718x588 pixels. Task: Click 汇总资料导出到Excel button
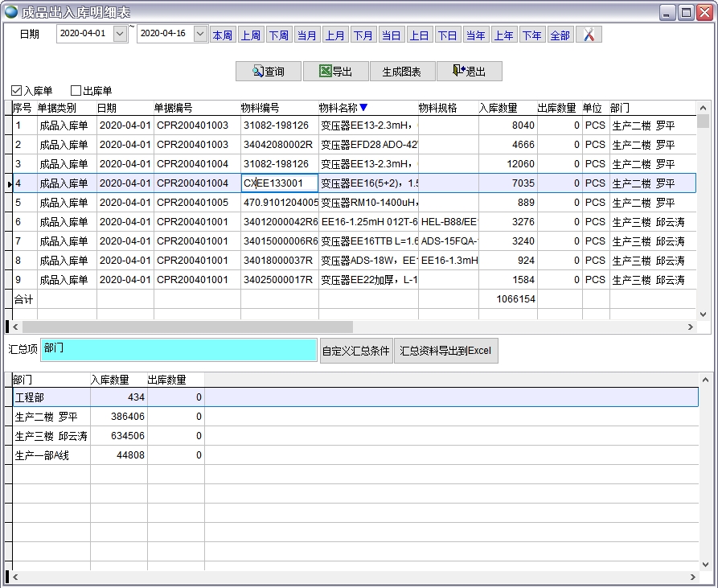click(x=445, y=351)
